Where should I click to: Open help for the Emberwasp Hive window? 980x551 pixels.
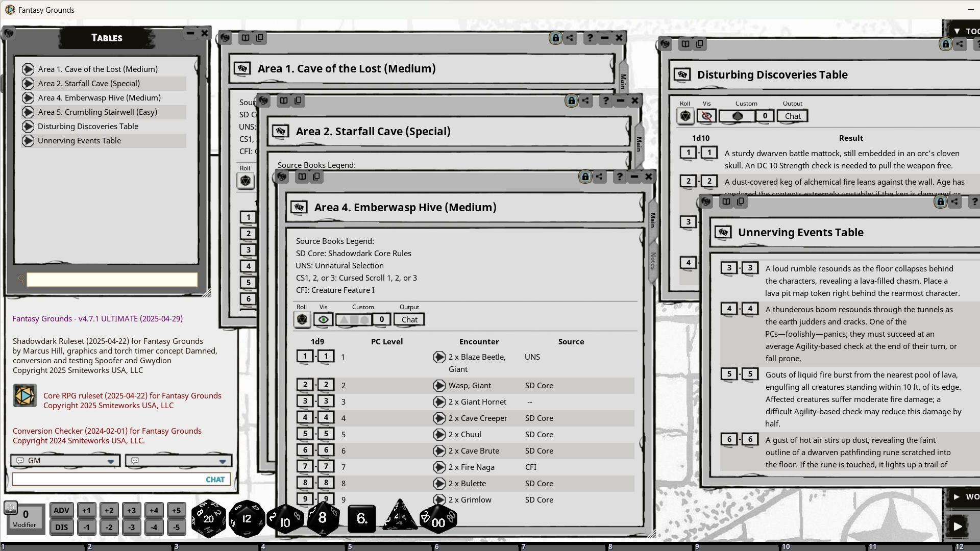click(x=619, y=177)
